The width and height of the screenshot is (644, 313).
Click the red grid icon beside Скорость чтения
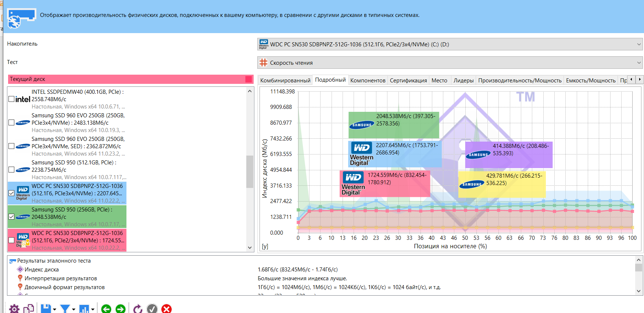click(x=263, y=63)
